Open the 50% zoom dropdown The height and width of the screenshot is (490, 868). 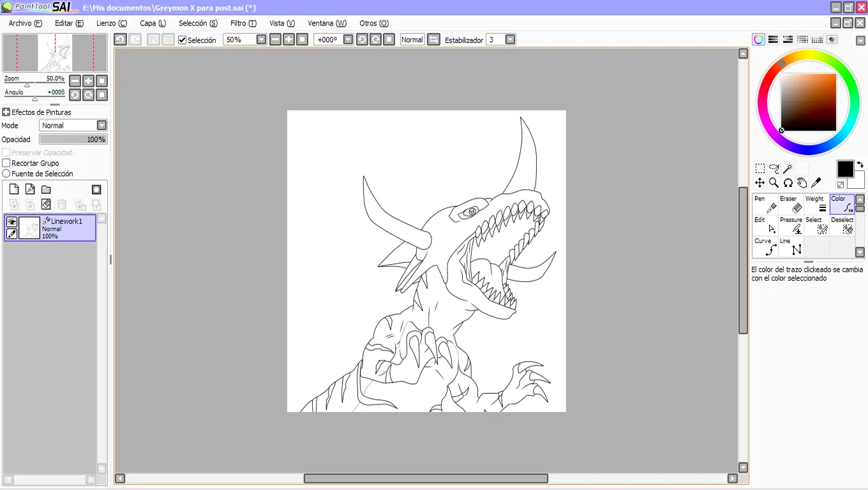click(x=262, y=40)
